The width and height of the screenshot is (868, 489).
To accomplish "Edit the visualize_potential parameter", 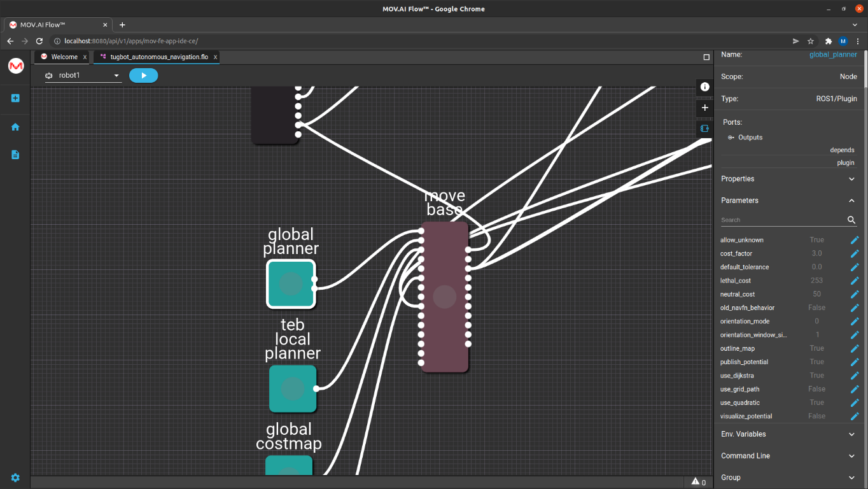I will (855, 416).
